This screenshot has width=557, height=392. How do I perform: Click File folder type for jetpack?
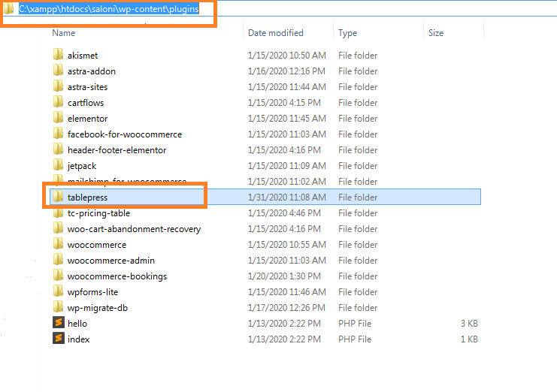click(358, 166)
